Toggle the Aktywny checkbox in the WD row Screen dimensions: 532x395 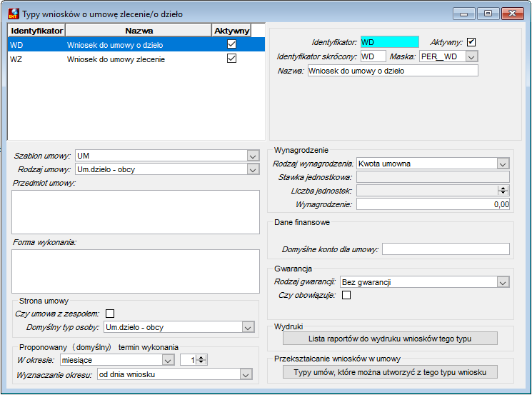(x=232, y=44)
